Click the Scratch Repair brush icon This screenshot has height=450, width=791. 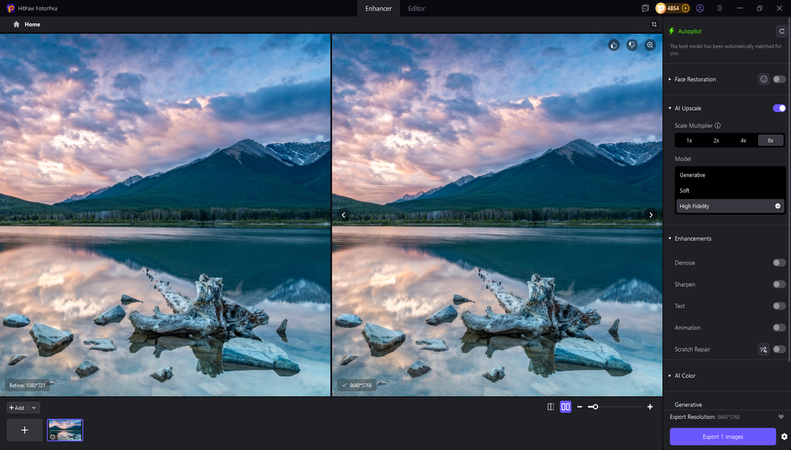coord(763,349)
